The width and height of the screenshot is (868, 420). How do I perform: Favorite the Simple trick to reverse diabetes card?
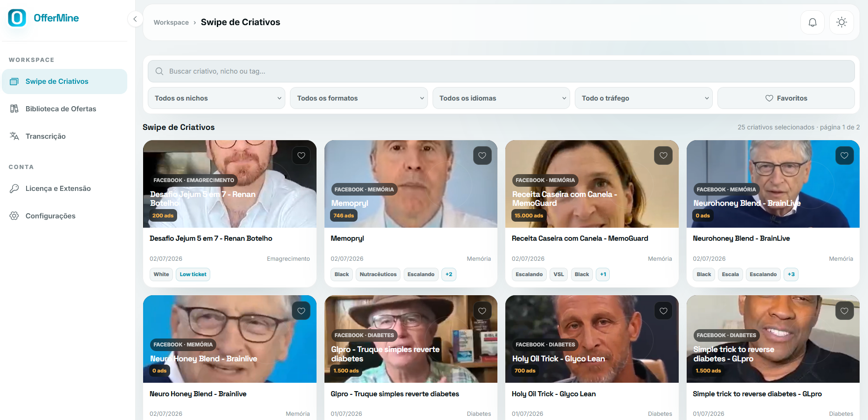point(844,311)
